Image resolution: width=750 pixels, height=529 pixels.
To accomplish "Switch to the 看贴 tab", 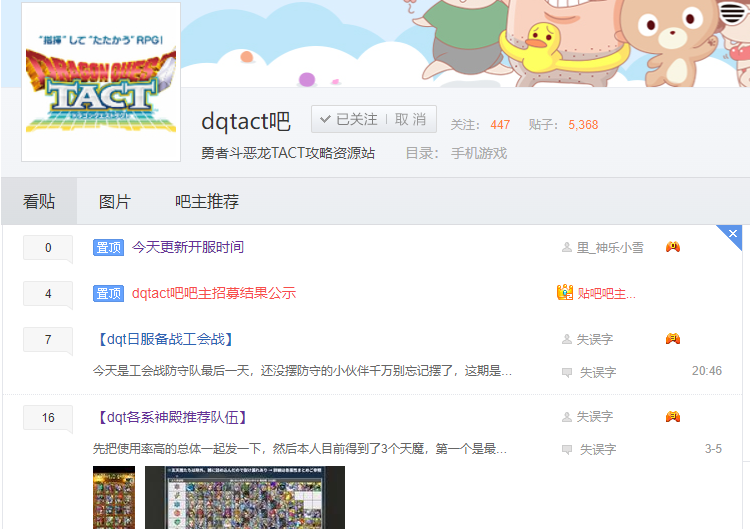I will [39, 201].
